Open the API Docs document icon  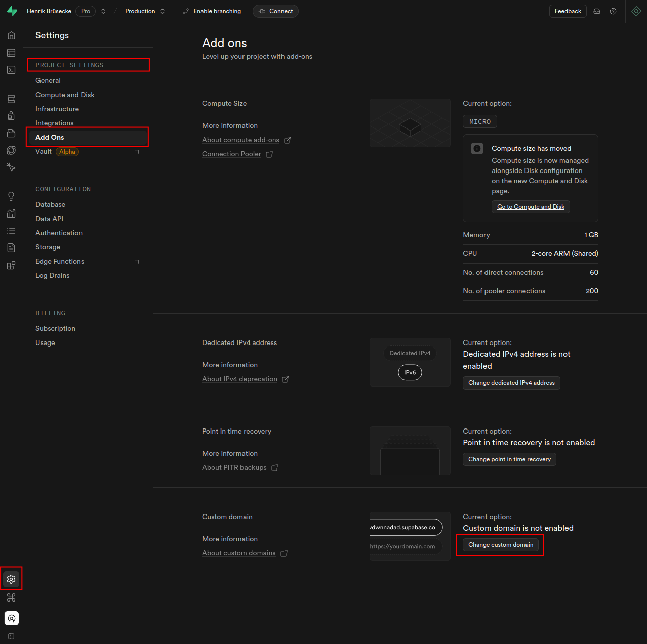coord(11,248)
